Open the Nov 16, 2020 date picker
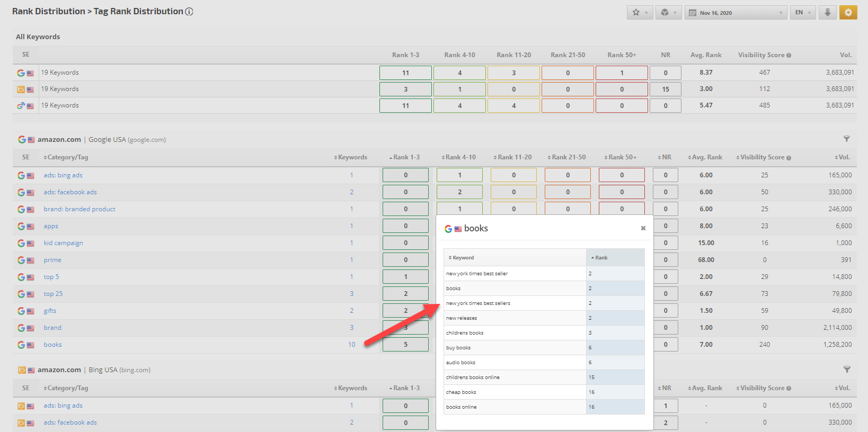 736,13
